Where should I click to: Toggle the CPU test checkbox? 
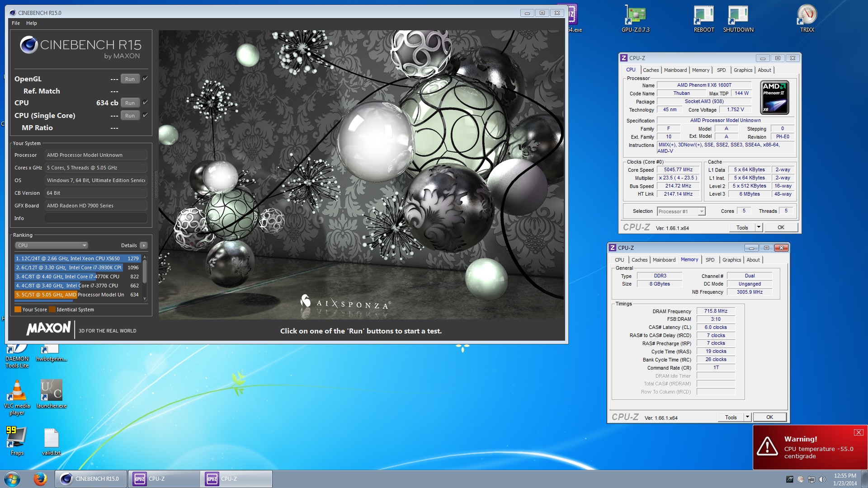146,102
